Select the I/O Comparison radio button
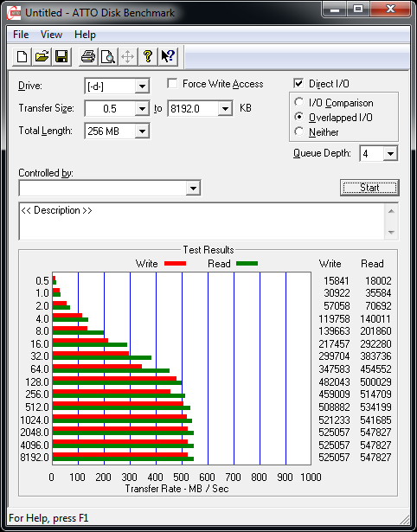 click(299, 102)
